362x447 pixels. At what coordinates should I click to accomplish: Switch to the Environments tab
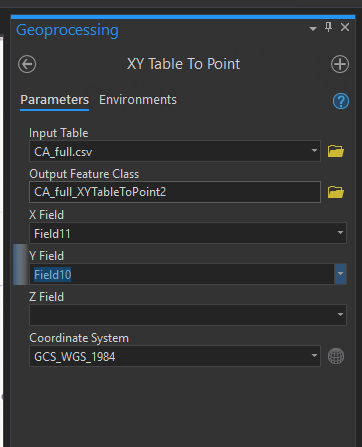(x=138, y=100)
